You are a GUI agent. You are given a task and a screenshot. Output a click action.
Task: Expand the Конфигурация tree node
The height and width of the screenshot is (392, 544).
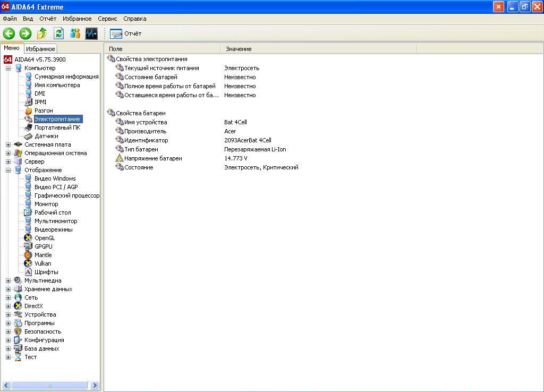(x=8, y=340)
